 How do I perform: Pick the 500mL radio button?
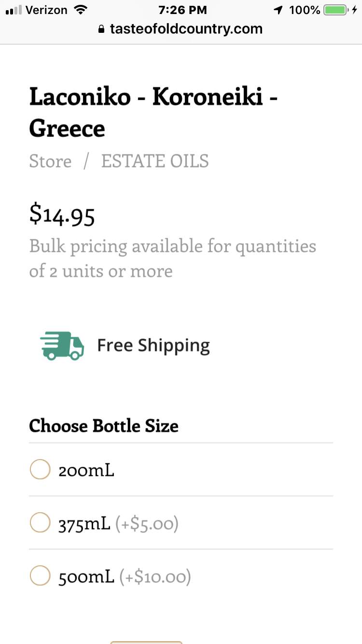(x=40, y=575)
